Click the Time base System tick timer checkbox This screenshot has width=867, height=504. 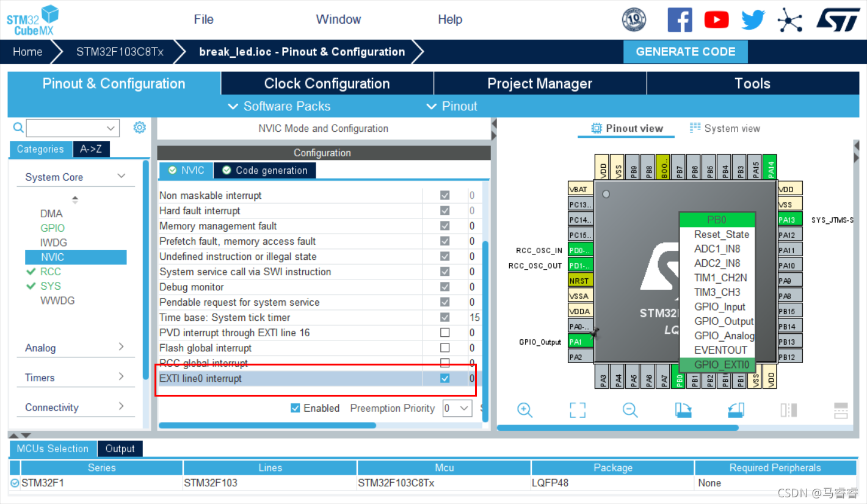[444, 317]
